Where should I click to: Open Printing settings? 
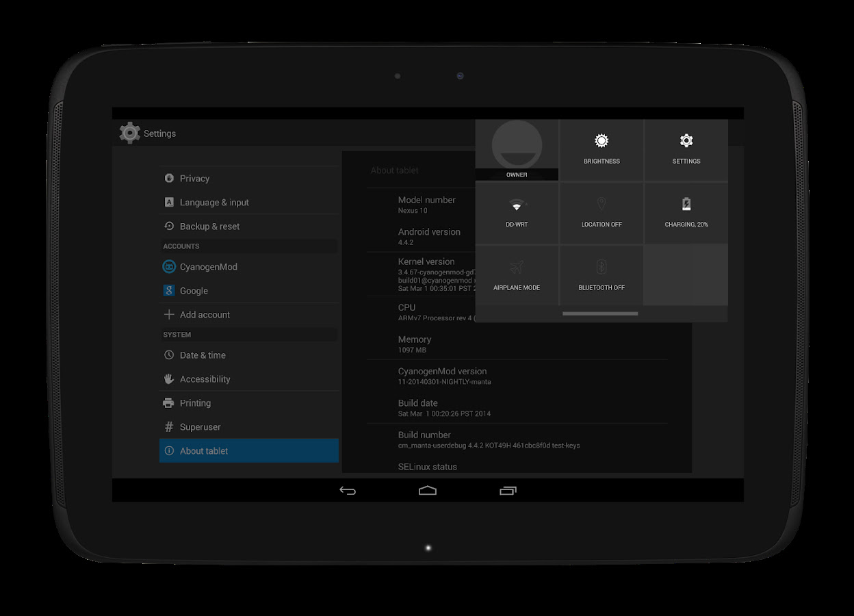249,402
